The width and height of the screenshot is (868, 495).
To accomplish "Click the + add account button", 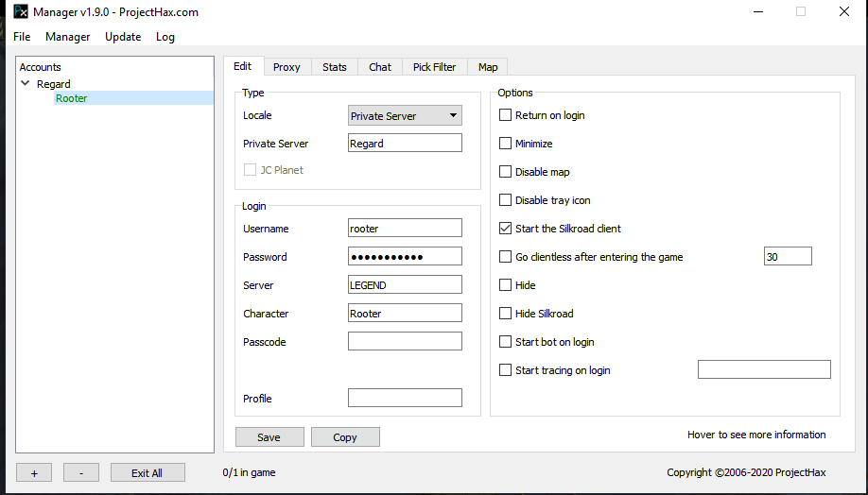I will tap(34, 472).
